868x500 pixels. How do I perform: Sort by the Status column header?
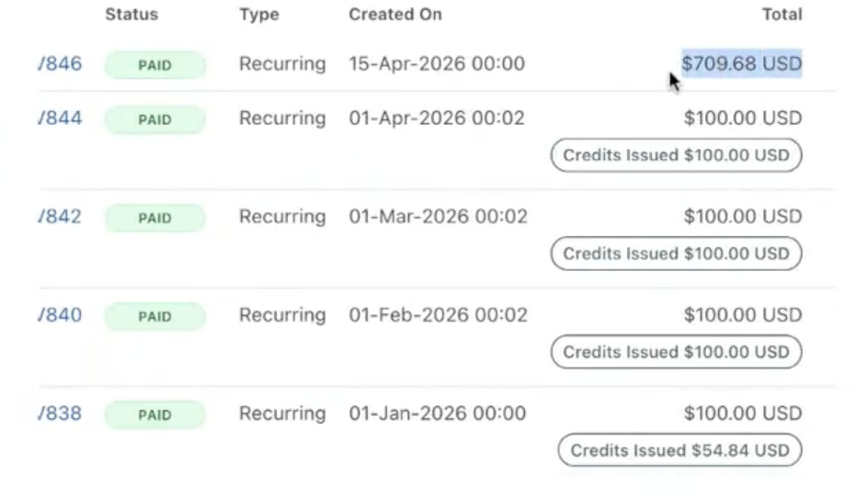click(131, 15)
